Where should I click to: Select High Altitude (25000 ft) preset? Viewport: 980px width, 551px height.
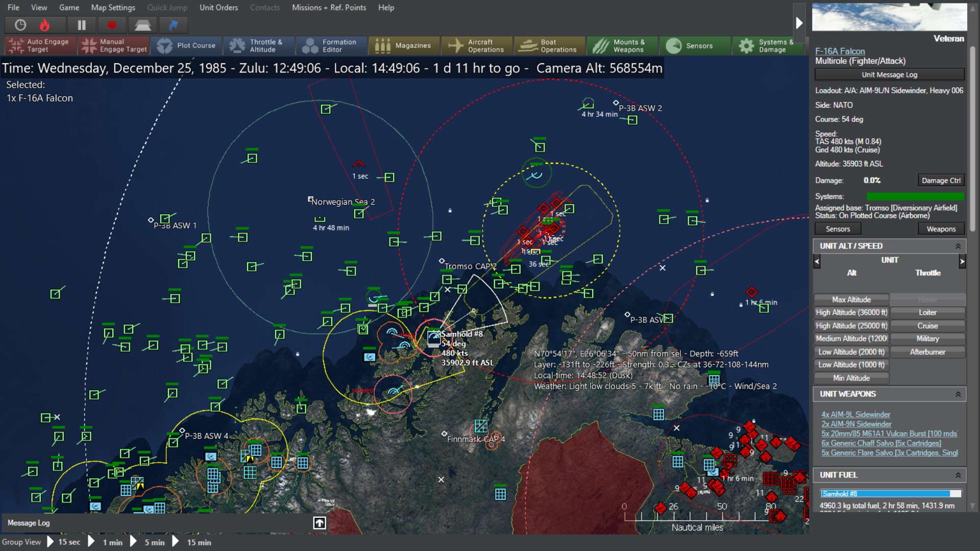point(851,325)
